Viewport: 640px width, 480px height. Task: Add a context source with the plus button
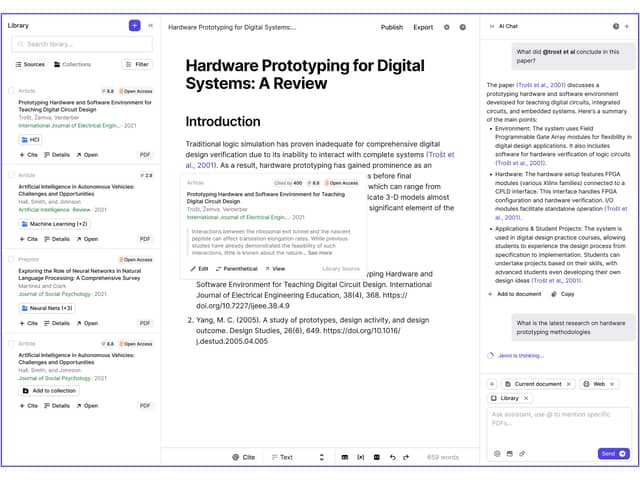492,384
